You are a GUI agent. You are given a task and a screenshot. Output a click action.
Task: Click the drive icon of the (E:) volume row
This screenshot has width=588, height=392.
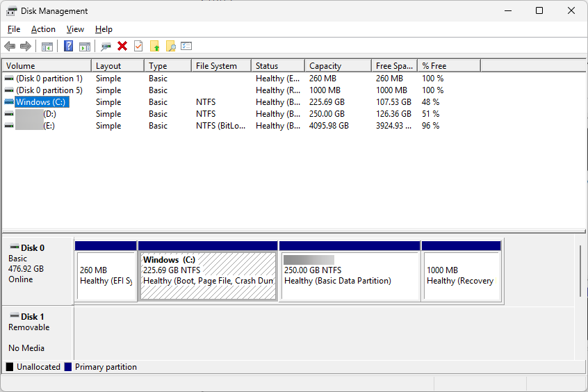(x=9, y=126)
